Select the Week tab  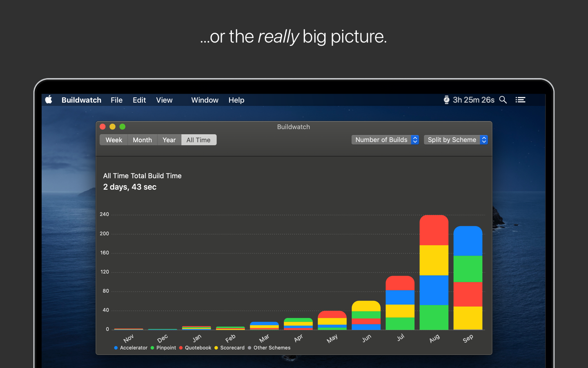point(114,140)
